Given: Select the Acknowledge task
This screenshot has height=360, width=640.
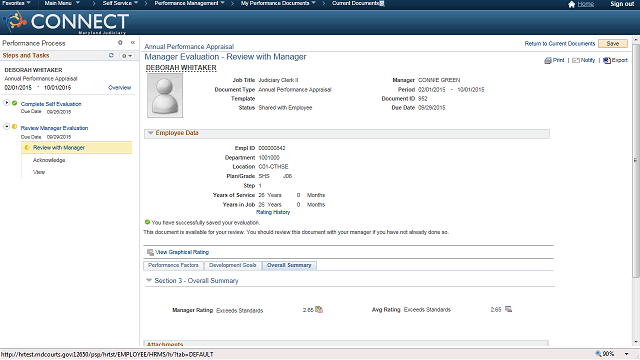Looking at the screenshot, I should pos(49,160).
